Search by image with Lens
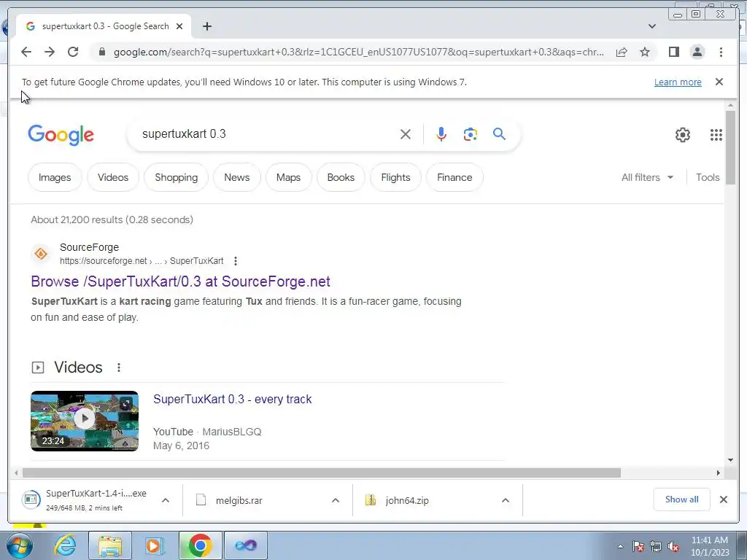Image resolution: width=747 pixels, height=560 pixels. (471, 134)
